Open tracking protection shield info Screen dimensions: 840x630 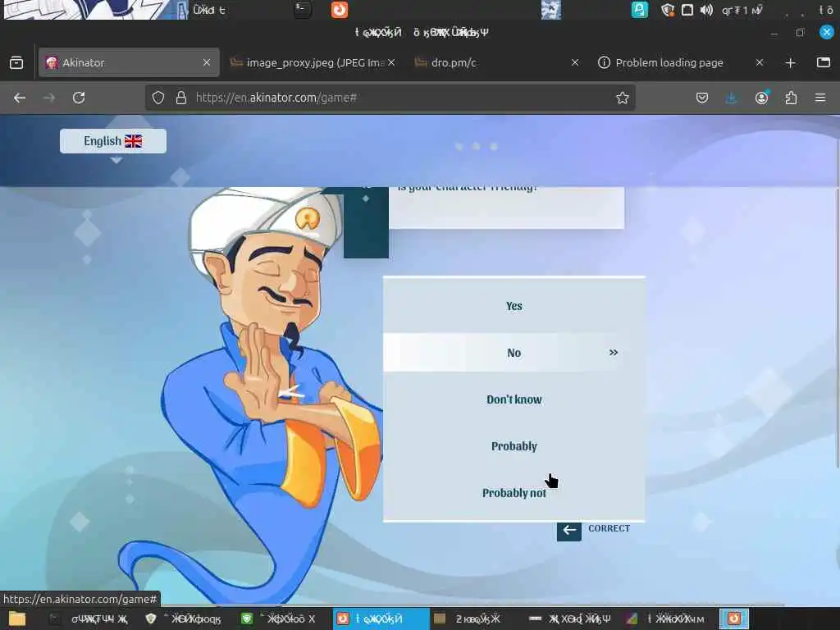(x=158, y=98)
